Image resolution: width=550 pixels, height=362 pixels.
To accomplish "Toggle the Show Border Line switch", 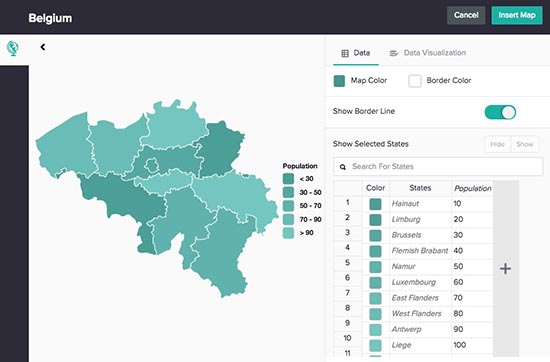I will coord(500,112).
